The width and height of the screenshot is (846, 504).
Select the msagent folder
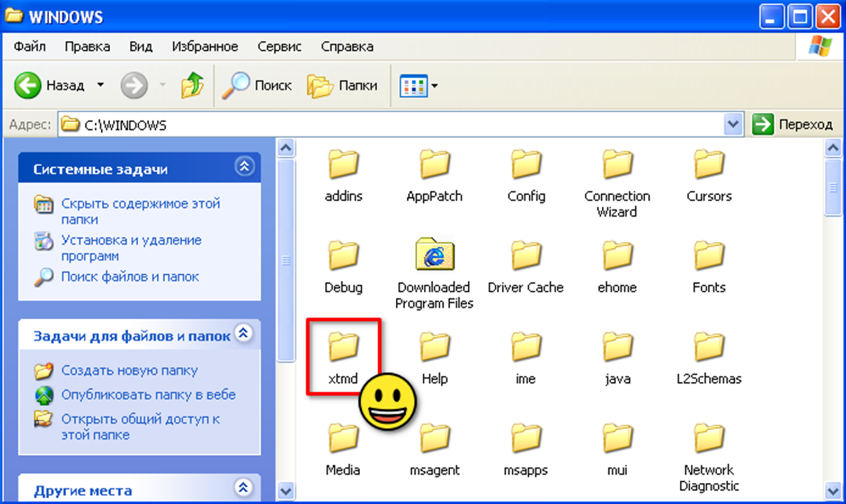434,450
